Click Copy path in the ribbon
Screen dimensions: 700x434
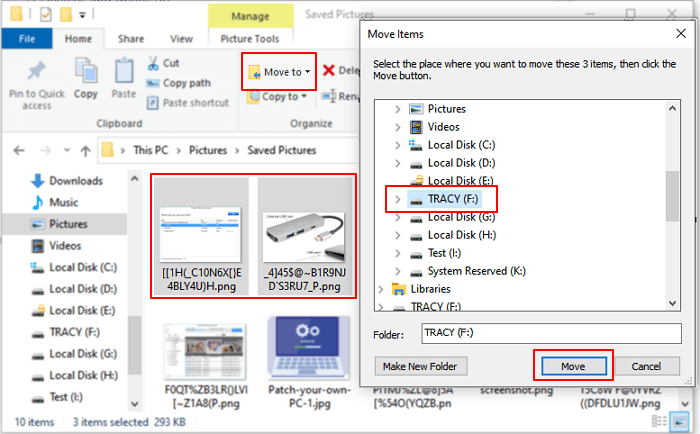click(186, 82)
